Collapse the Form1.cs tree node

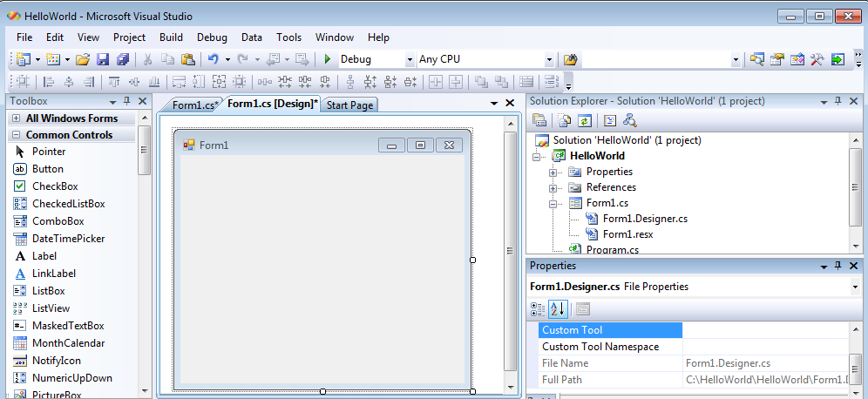tap(553, 204)
